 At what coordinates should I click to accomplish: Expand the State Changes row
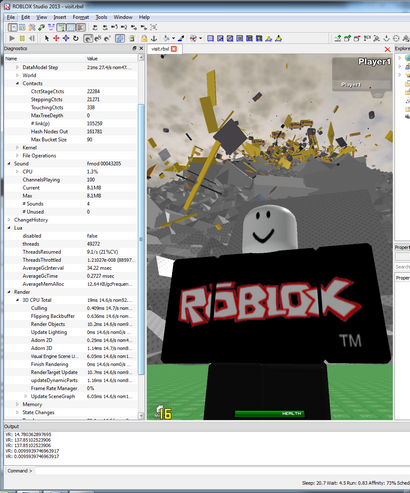pyautogui.click(x=17, y=412)
